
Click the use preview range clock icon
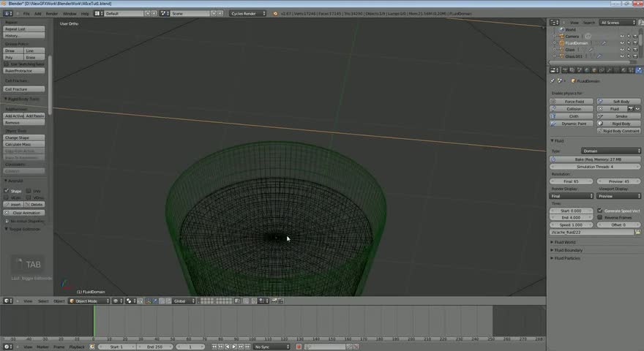click(x=92, y=347)
